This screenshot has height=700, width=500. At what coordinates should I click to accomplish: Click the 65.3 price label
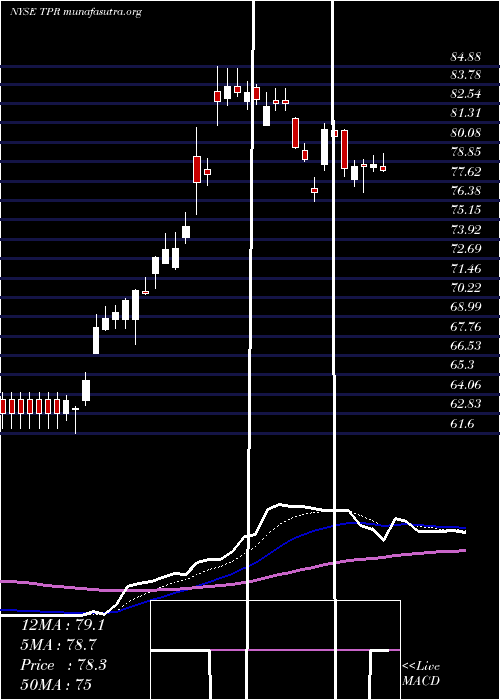462,365
